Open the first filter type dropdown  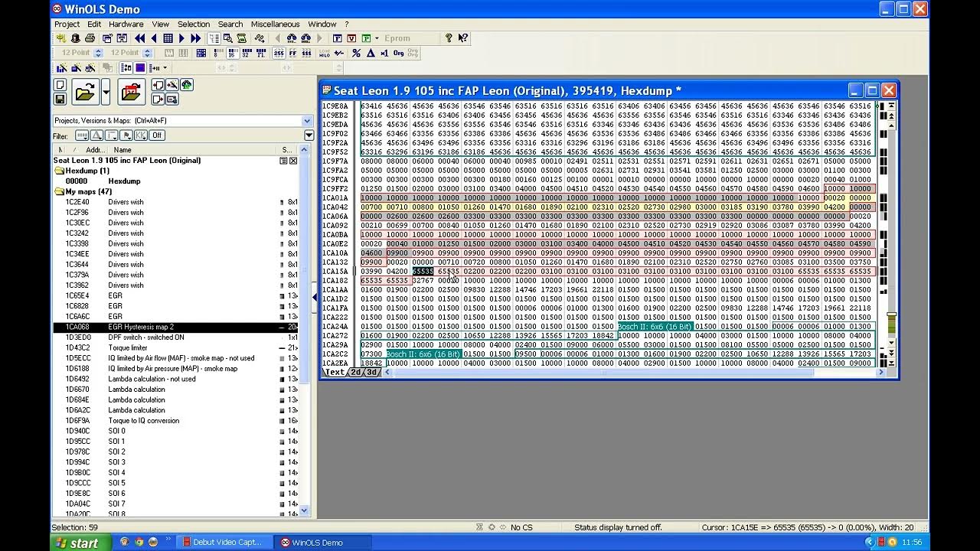81,135
